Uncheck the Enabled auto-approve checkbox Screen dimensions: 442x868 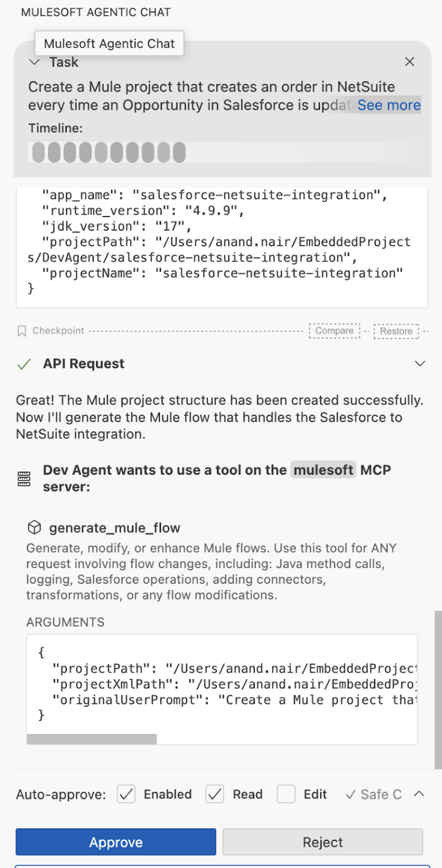[x=125, y=794]
